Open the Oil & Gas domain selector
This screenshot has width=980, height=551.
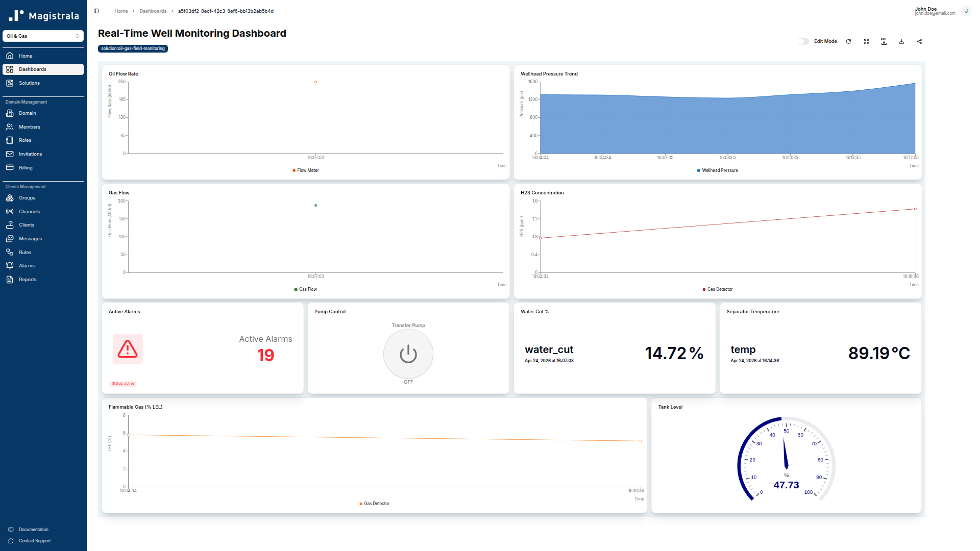43,36
